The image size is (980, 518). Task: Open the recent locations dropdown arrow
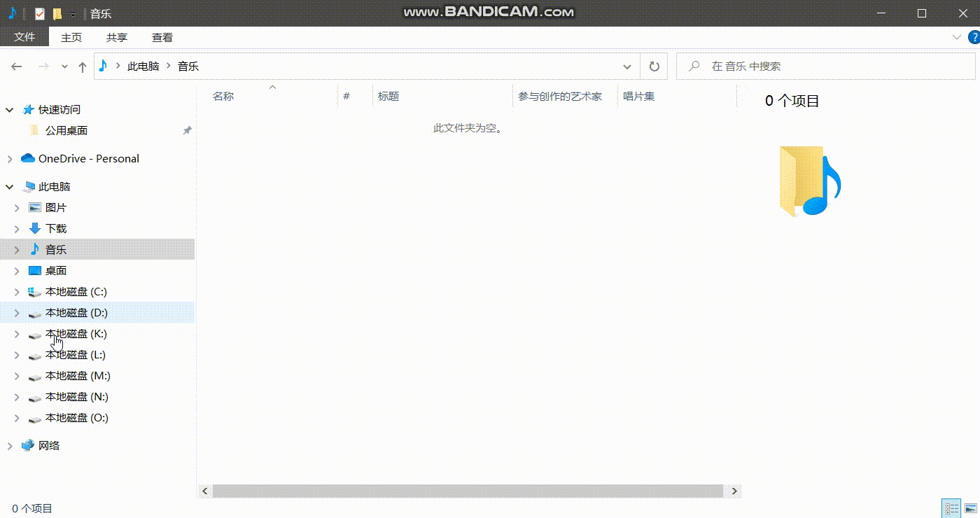click(64, 66)
